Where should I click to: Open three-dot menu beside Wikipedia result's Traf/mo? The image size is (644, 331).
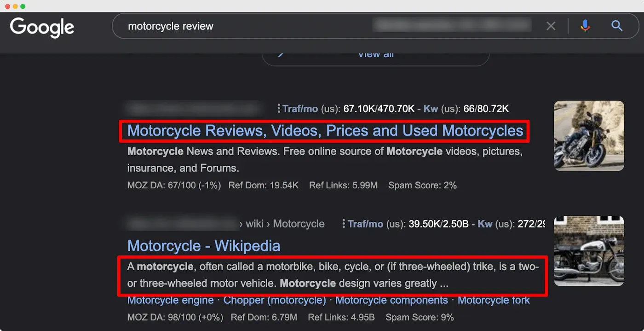[343, 224]
